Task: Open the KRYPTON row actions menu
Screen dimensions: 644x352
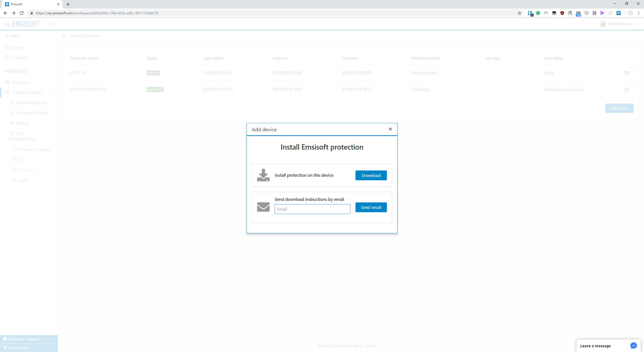Action: [x=626, y=73]
